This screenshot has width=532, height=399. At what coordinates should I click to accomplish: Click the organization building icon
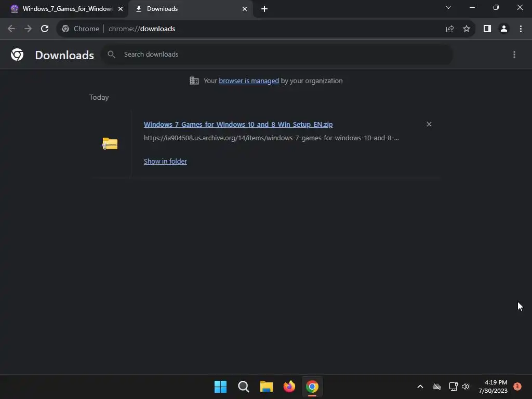tap(194, 81)
